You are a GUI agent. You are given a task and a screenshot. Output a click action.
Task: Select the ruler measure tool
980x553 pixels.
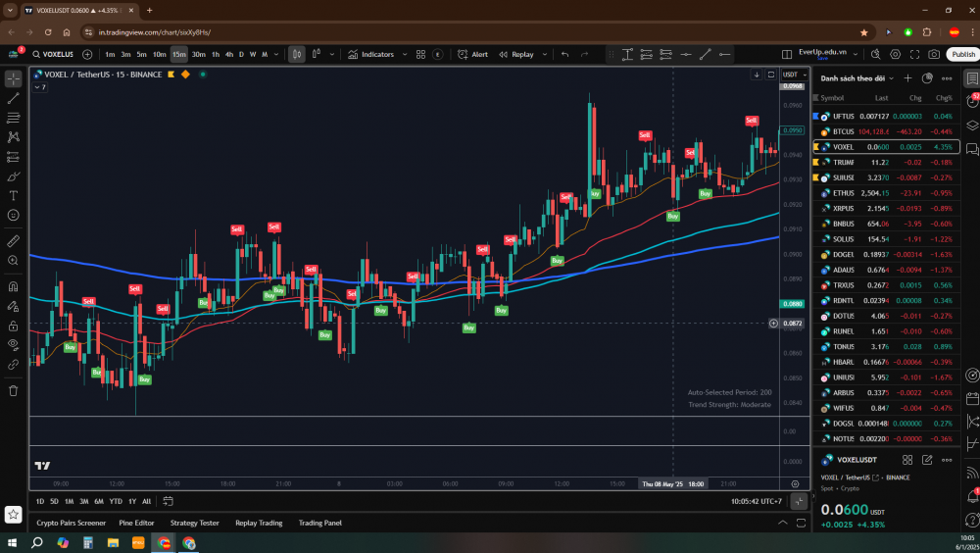coord(13,241)
